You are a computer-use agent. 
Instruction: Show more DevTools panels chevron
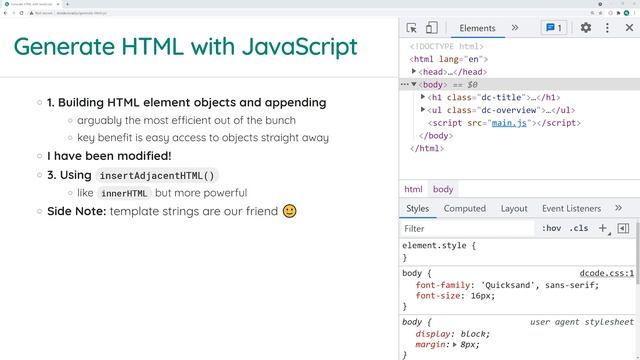click(x=515, y=28)
